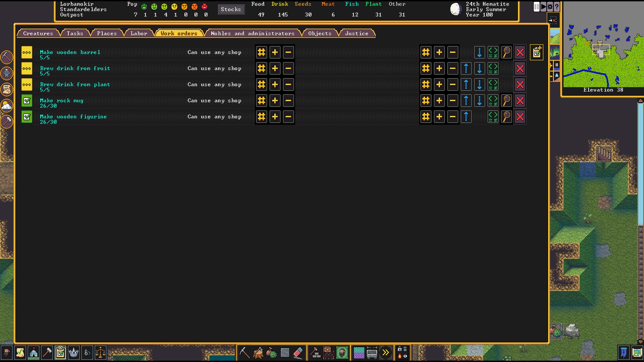Move Make rock mug order down

click(480, 101)
